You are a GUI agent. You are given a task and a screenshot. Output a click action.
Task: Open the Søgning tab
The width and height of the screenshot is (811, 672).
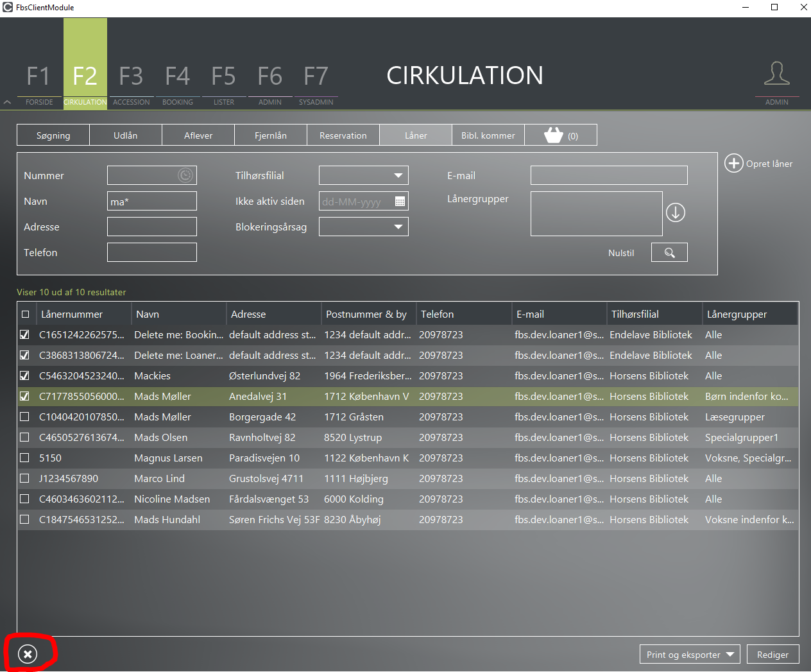pyautogui.click(x=53, y=135)
